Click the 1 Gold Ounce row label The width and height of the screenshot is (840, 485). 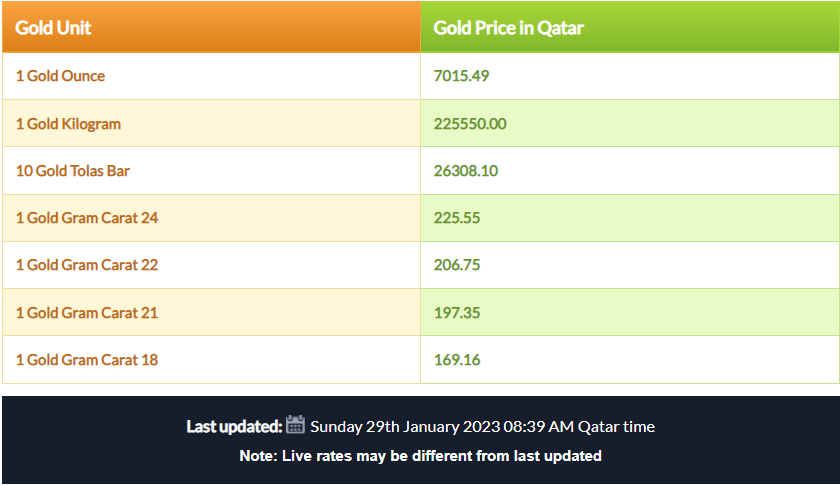[x=61, y=76]
